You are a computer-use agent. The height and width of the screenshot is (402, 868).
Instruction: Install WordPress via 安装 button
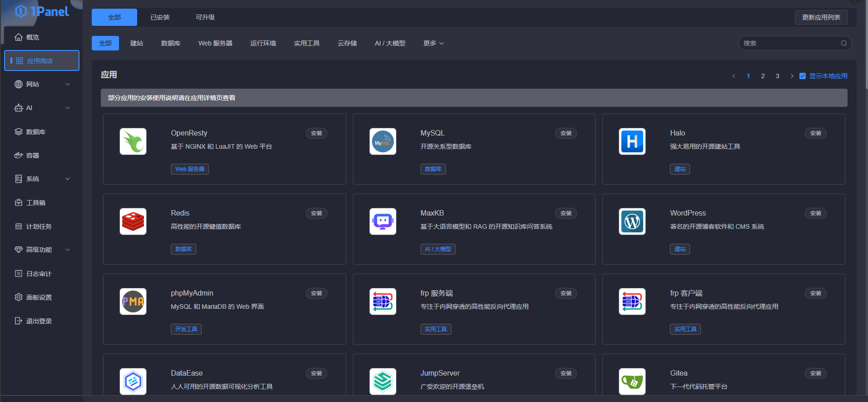pyautogui.click(x=816, y=213)
